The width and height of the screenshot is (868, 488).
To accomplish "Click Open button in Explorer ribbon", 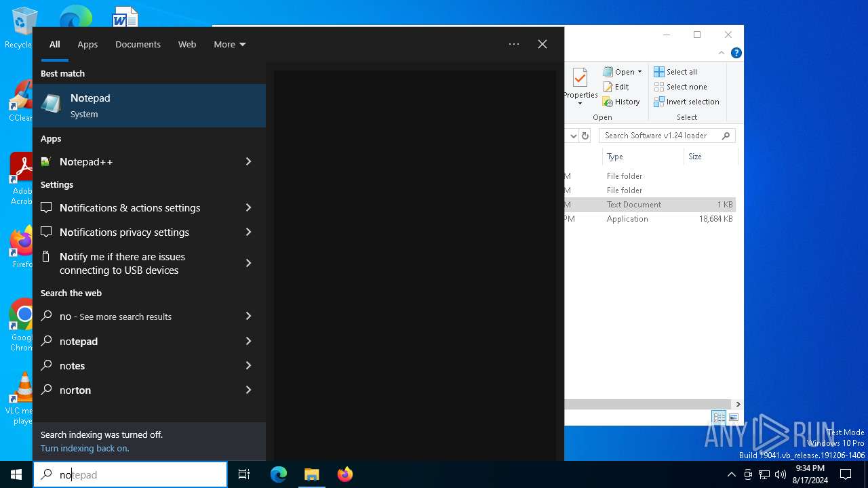I will [x=618, y=72].
